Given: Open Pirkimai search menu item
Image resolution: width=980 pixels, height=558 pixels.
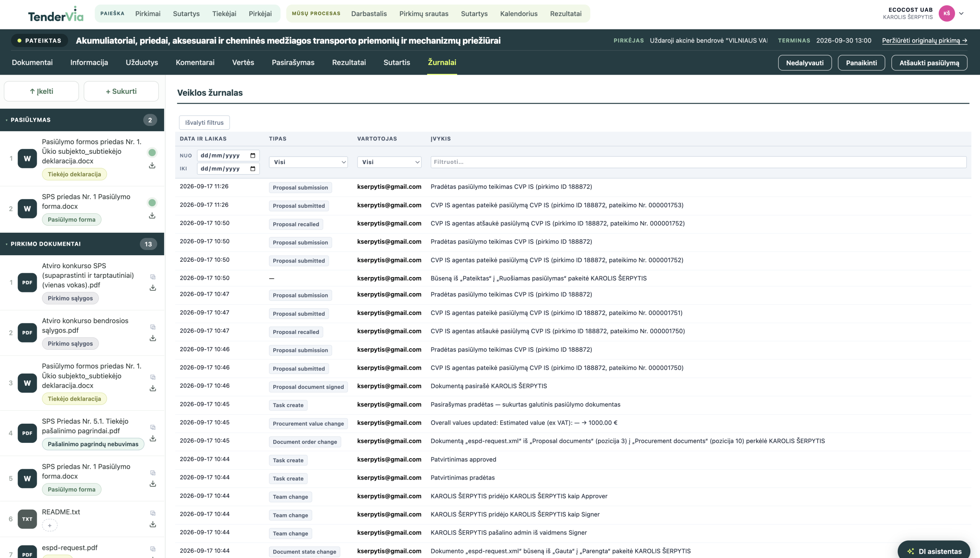Looking at the screenshot, I should pos(147,14).
